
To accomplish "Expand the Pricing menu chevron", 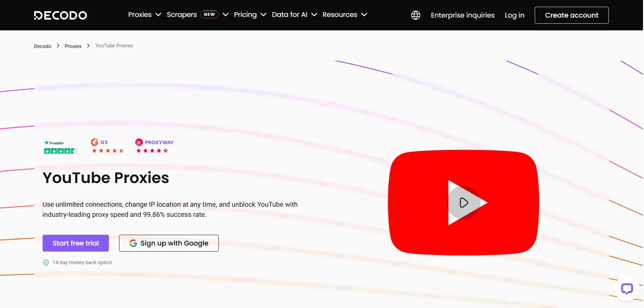I will (263, 15).
